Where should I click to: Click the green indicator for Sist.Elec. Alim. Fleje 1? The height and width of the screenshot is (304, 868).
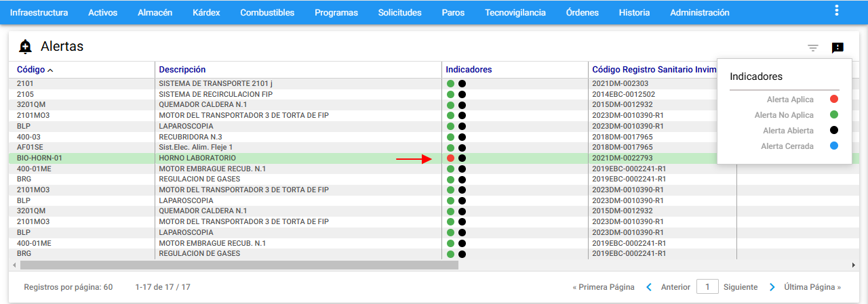(x=451, y=148)
